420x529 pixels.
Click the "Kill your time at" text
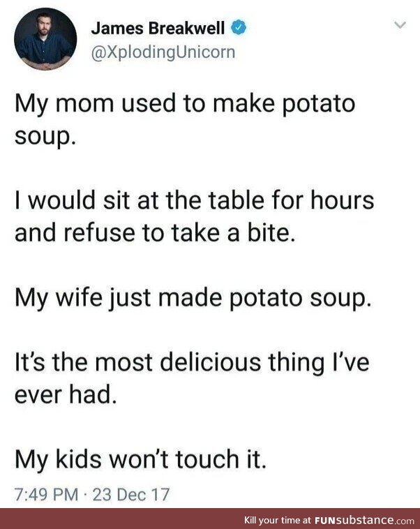[276, 521]
